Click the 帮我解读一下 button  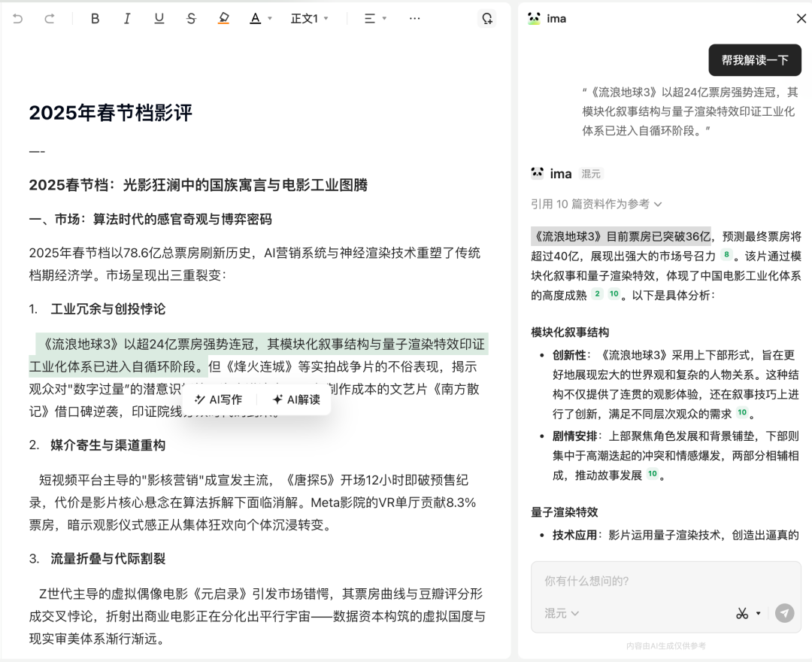click(x=755, y=60)
